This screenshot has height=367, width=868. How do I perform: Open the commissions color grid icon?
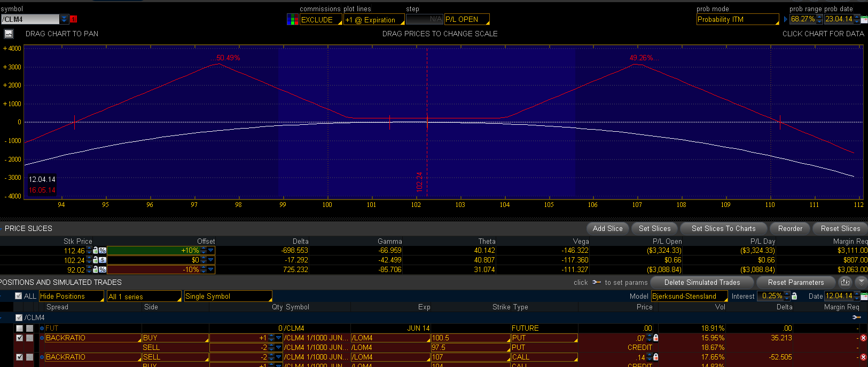pos(293,20)
